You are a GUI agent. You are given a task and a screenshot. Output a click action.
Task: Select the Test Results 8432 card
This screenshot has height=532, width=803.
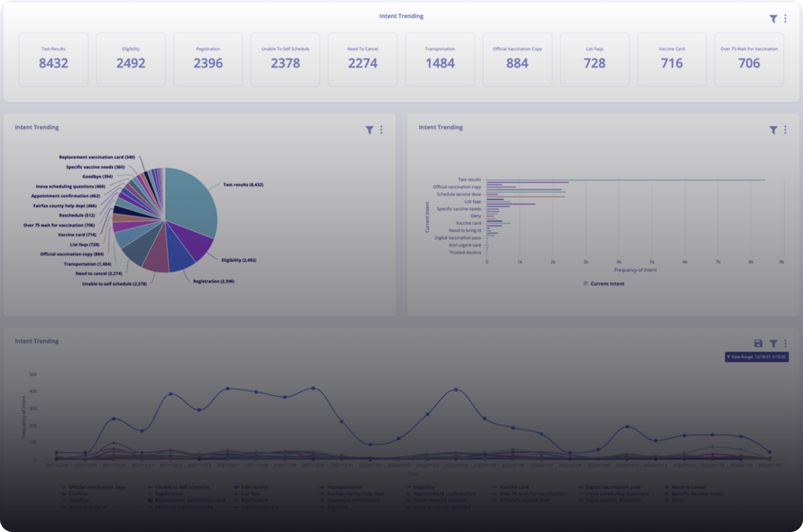coord(54,59)
